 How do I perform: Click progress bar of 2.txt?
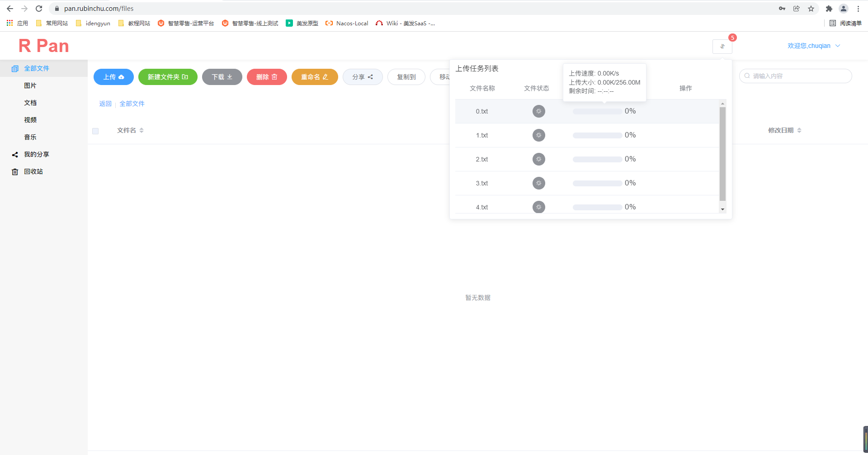coord(597,159)
